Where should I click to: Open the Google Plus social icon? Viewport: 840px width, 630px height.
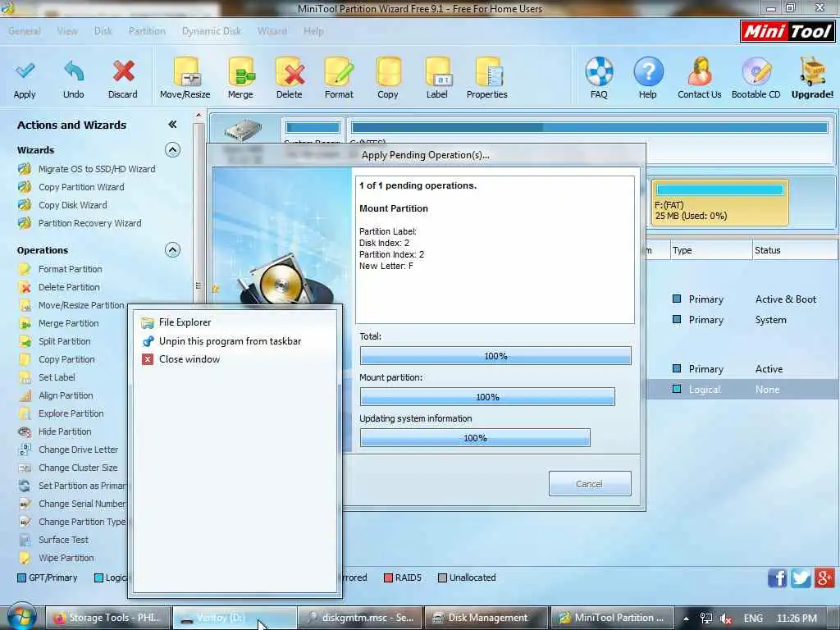824,578
